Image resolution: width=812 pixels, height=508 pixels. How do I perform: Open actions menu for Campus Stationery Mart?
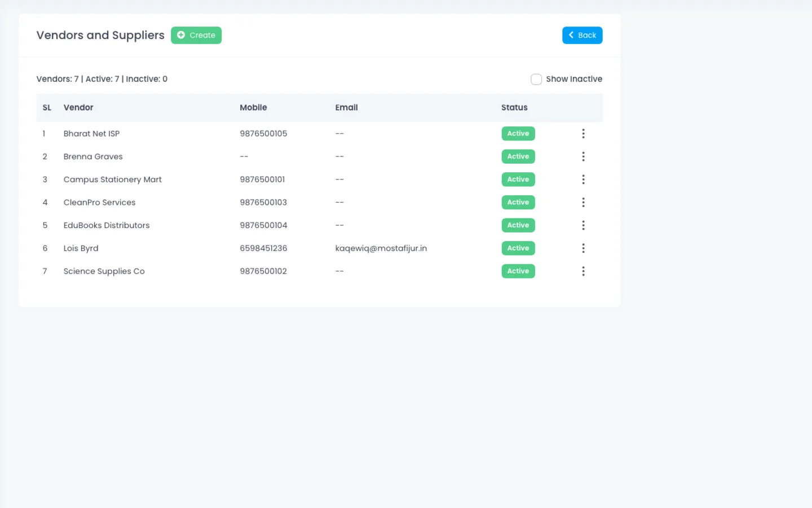583,179
